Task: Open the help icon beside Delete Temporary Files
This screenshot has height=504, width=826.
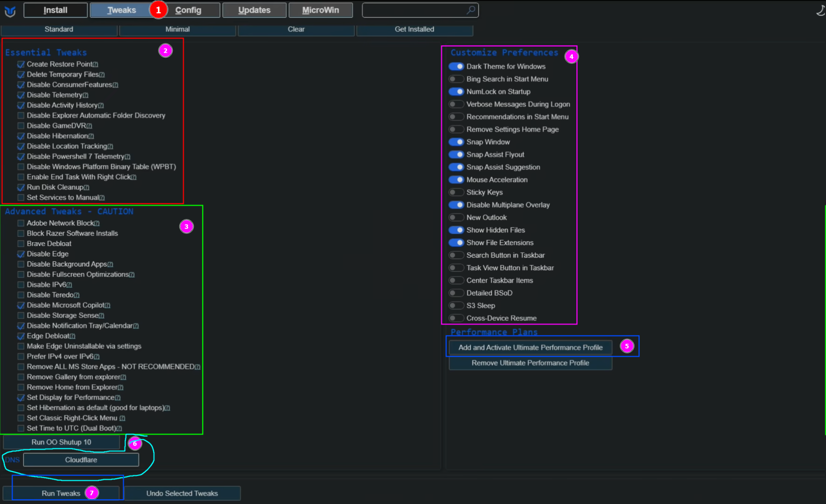Action: click(102, 75)
